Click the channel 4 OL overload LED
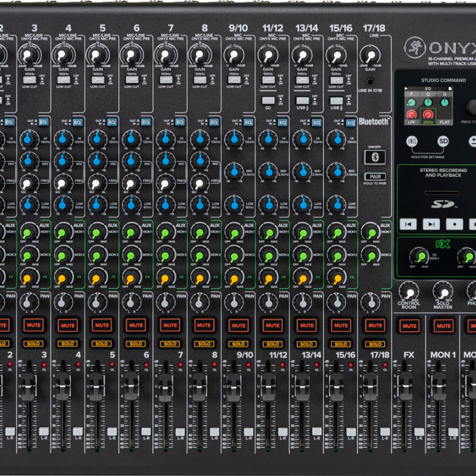 click(78, 364)
